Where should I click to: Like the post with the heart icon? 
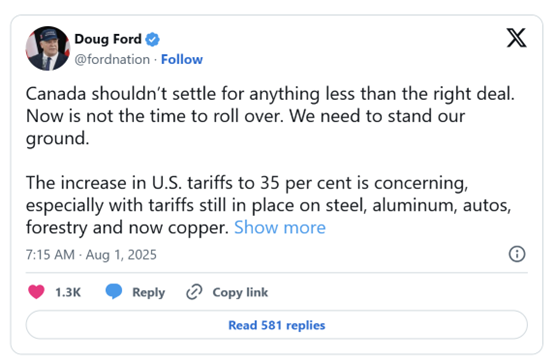[36, 292]
